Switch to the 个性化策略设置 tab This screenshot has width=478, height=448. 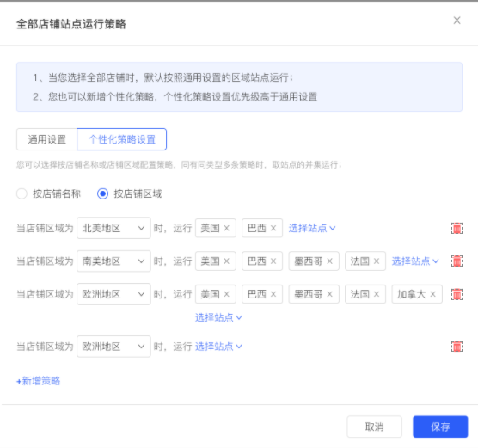click(x=121, y=139)
